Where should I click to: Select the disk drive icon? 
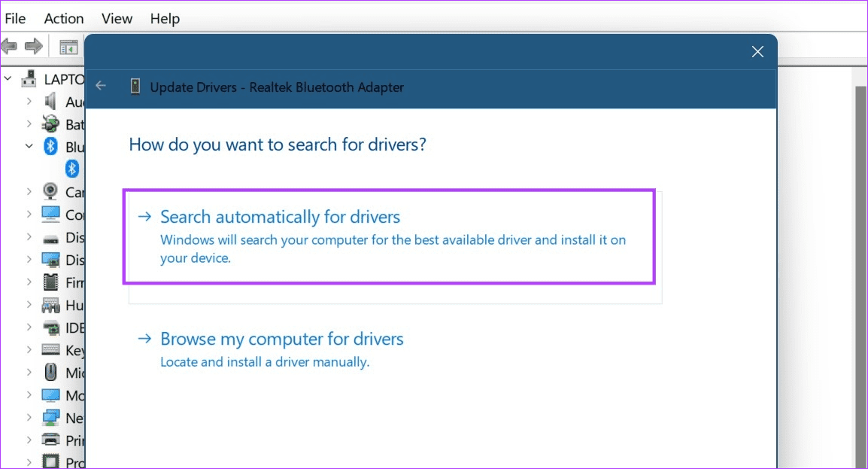[x=50, y=238]
